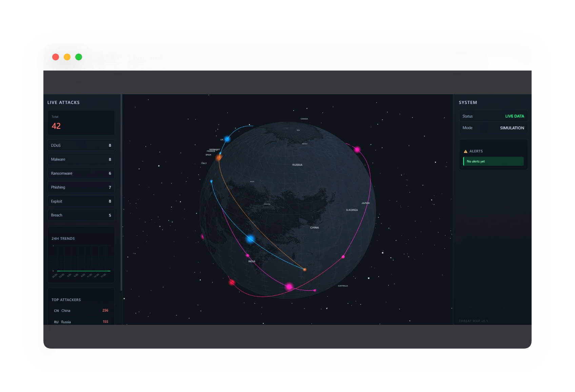
Task: Toggle the DDoS attack filter
Action: [81, 145]
